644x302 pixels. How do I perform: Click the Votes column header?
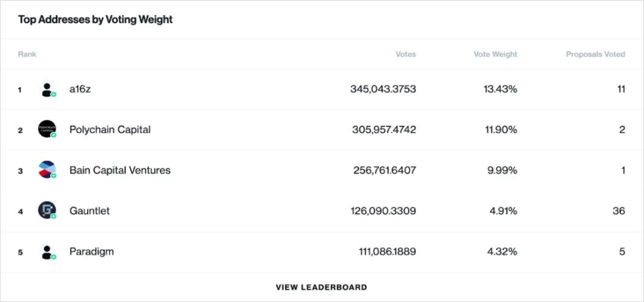tap(405, 54)
